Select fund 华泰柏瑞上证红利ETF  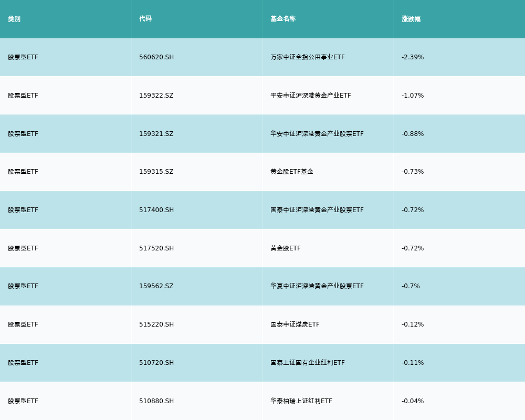click(301, 401)
